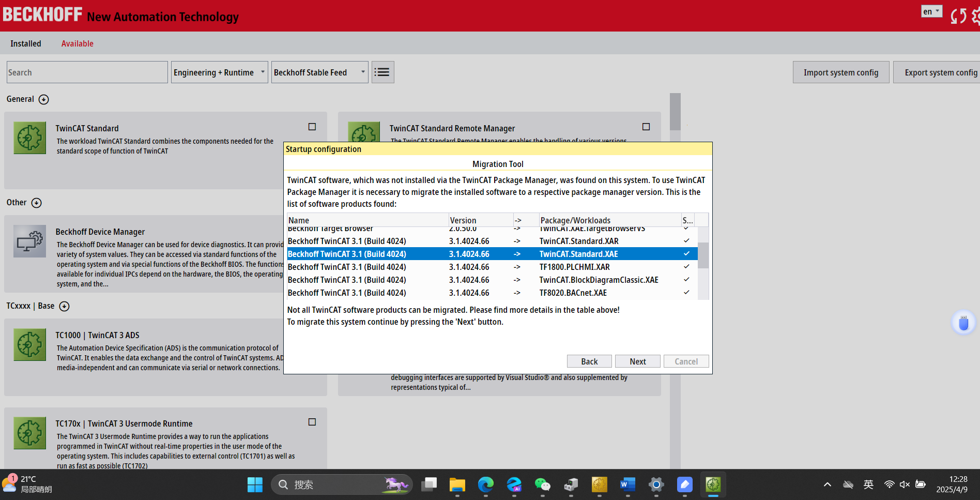
Task: Click the floating blue mouse icon
Action: click(x=963, y=323)
